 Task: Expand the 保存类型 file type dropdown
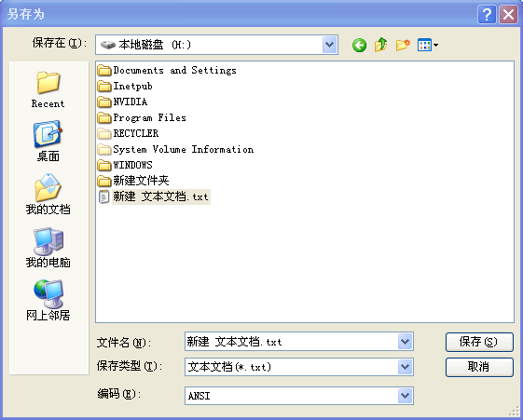click(x=405, y=367)
